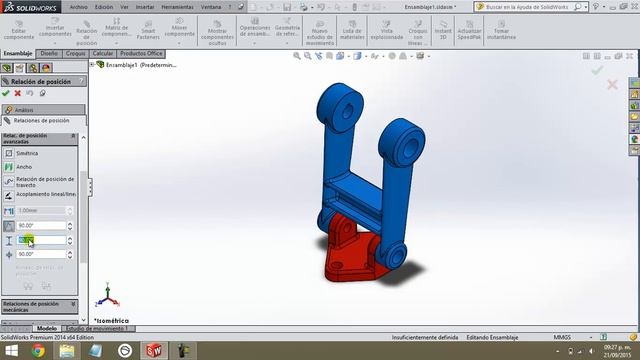Click the Zoom to Fit view icon
The height and width of the screenshot is (360, 640).
[x=297, y=56]
